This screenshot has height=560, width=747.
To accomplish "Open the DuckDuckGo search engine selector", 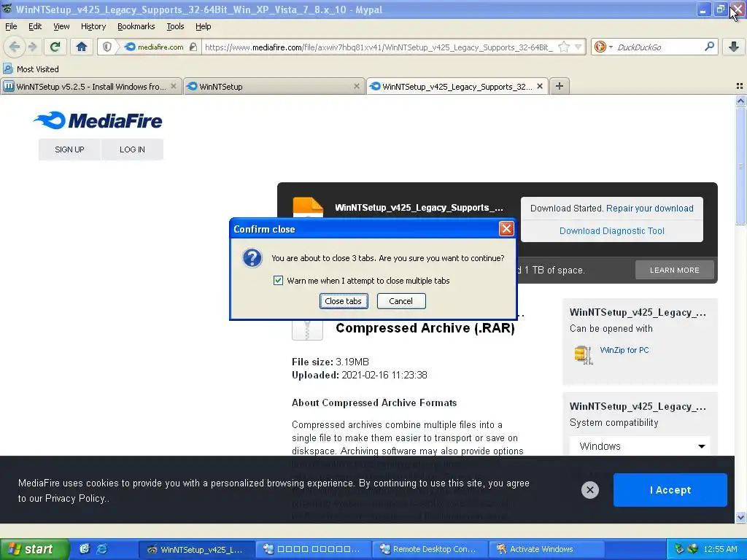I will coord(603,47).
